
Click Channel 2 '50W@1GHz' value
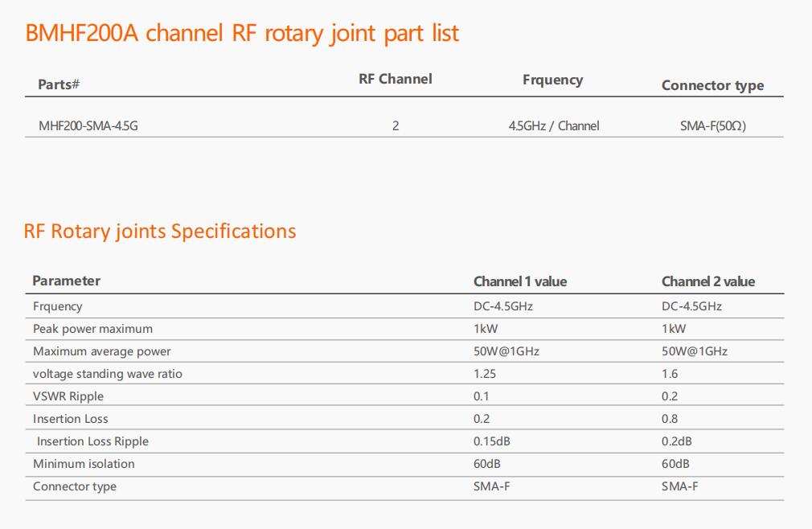(695, 351)
